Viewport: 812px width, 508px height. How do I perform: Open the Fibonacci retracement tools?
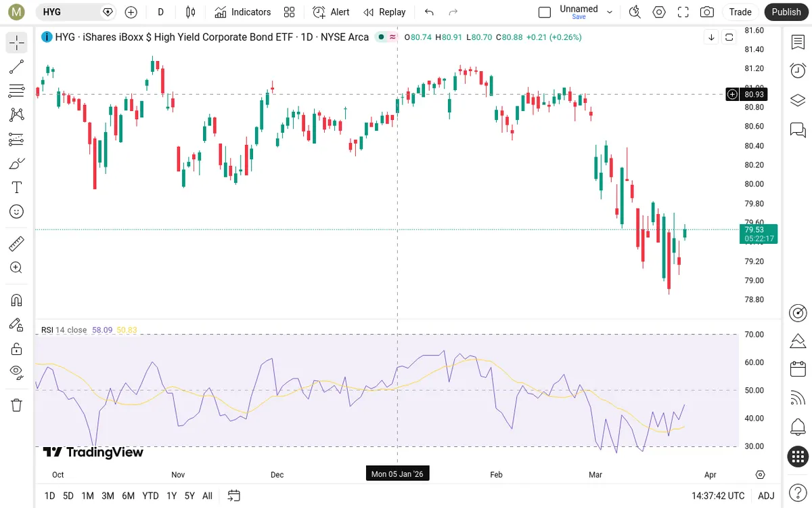[x=17, y=91]
